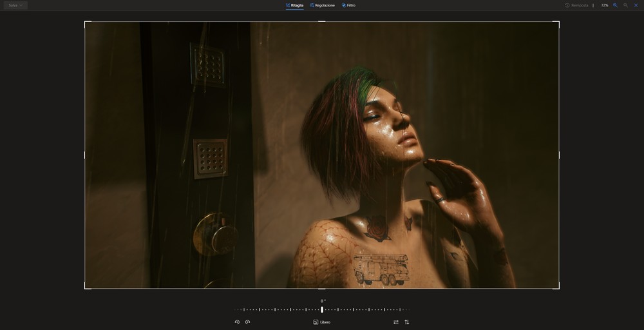Close the editor with the blue X

click(636, 5)
